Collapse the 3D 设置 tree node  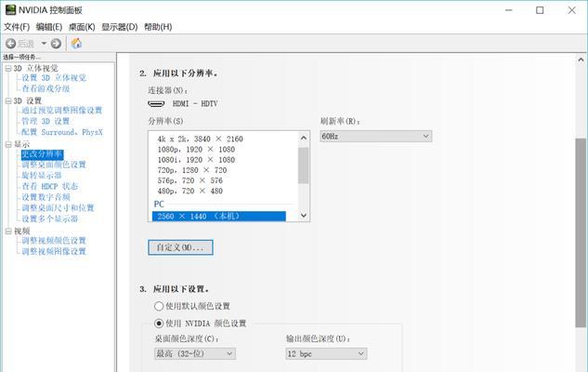tap(7, 101)
